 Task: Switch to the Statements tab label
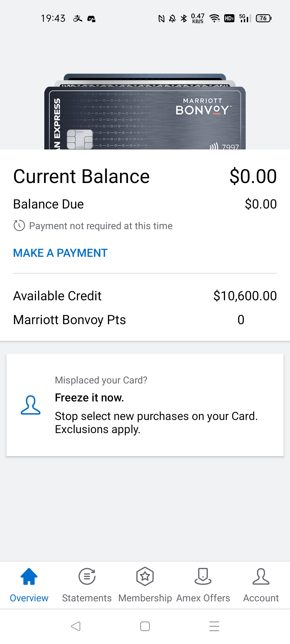(x=87, y=598)
